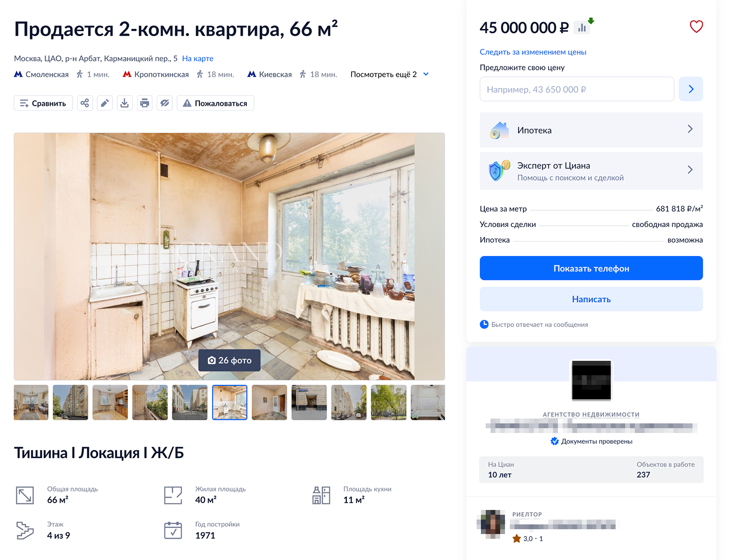Click Показать телефон button
Screen dimensions: 731x560
[x=591, y=268]
